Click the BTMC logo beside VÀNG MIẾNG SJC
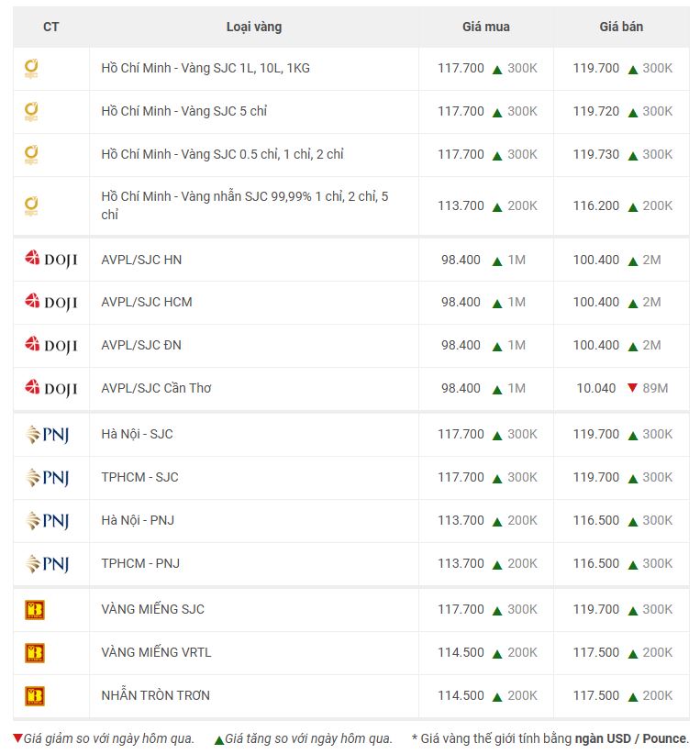This screenshot has height=754, width=700. point(35,610)
